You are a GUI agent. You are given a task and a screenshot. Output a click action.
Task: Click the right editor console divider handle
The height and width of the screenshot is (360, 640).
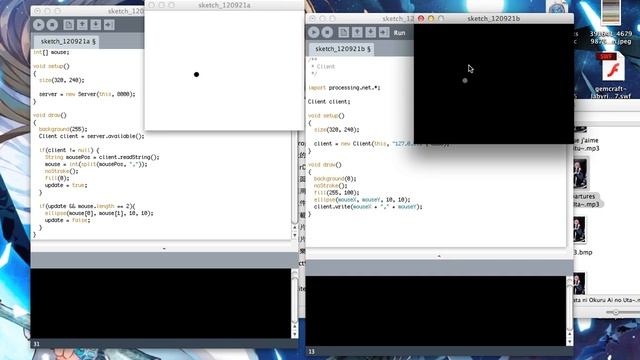tap(439, 256)
